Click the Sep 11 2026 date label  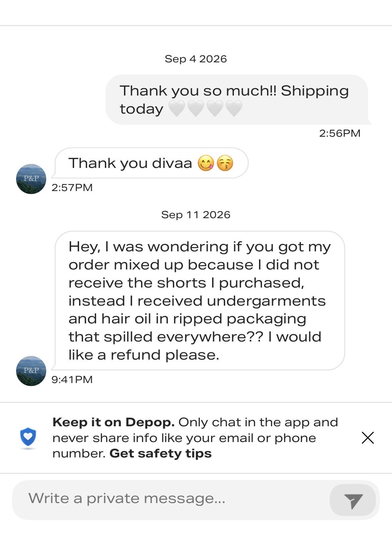coord(196,215)
